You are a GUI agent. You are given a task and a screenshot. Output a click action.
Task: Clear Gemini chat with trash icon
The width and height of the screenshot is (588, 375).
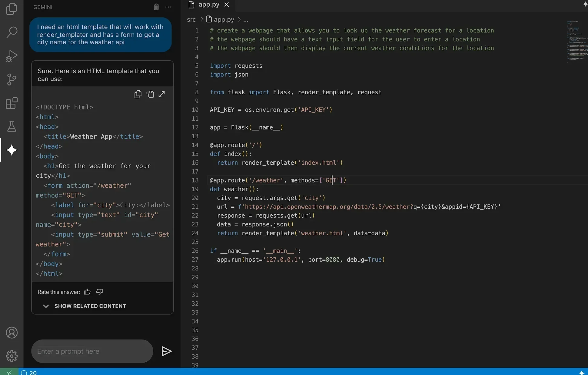tap(156, 7)
